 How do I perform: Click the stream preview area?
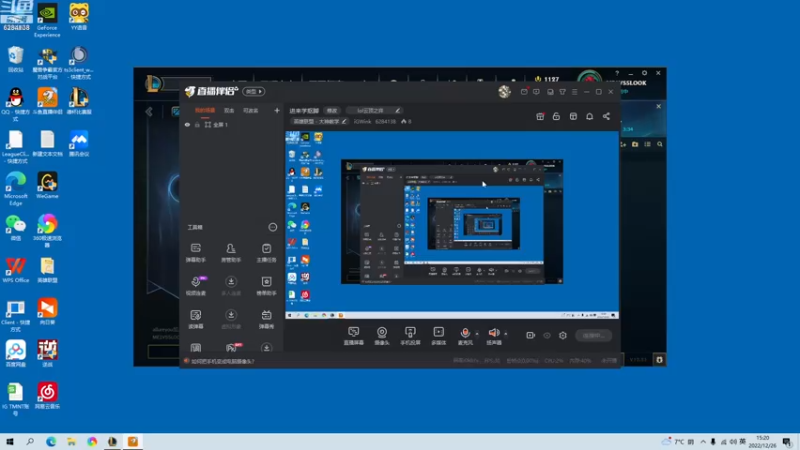(452, 224)
